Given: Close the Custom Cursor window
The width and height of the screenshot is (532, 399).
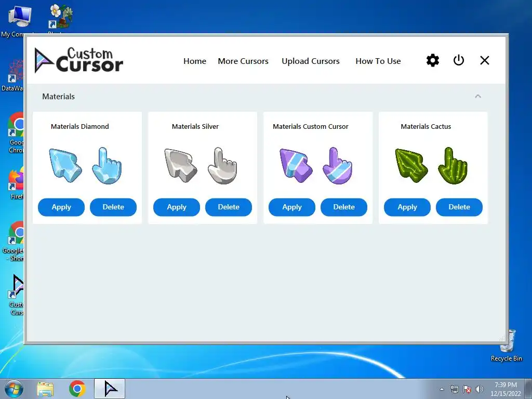Looking at the screenshot, I should (x=485, y=60).
